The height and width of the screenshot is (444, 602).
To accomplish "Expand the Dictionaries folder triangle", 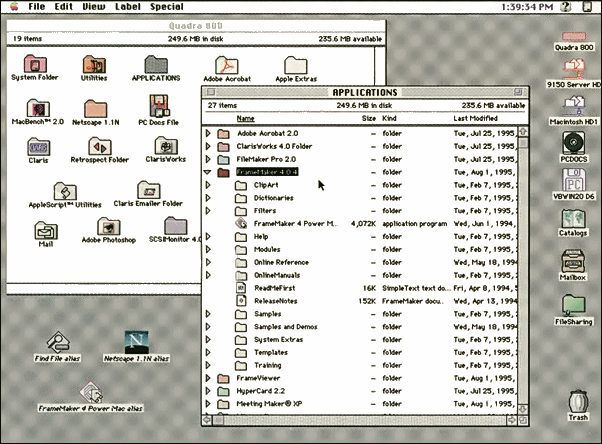I will click(208, 198).
